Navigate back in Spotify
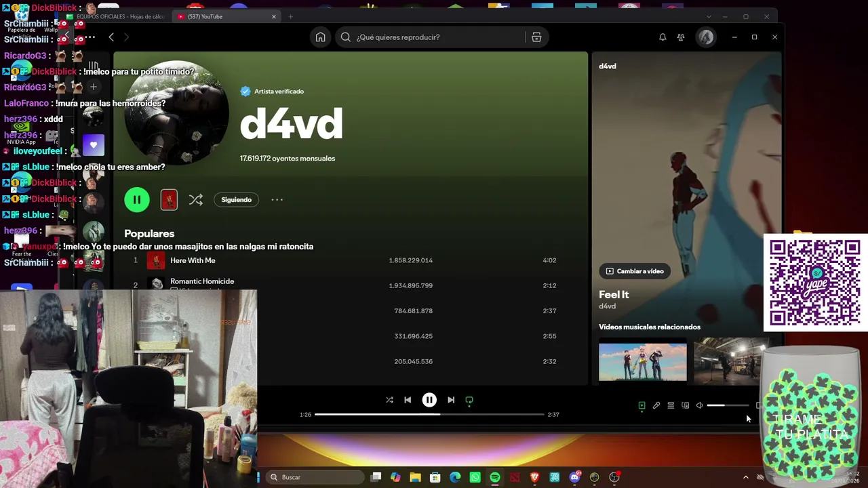The image size is (868, 488). 111,37
